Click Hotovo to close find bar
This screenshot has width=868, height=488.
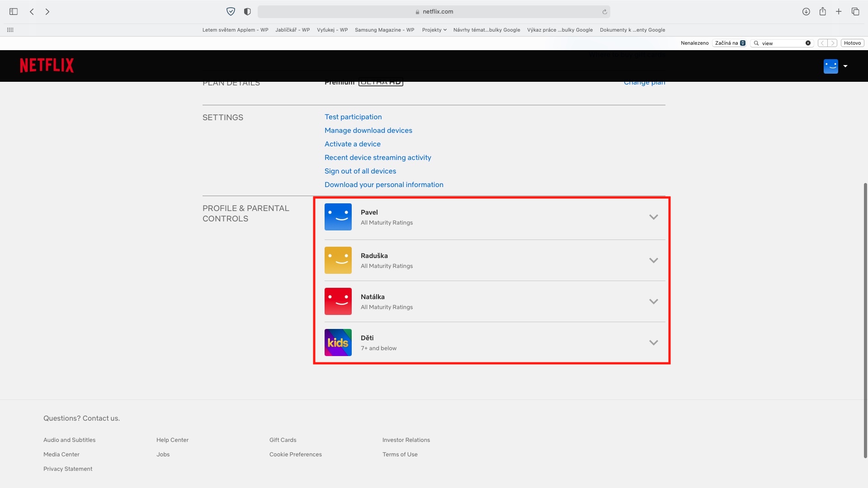tap(852, 43)
